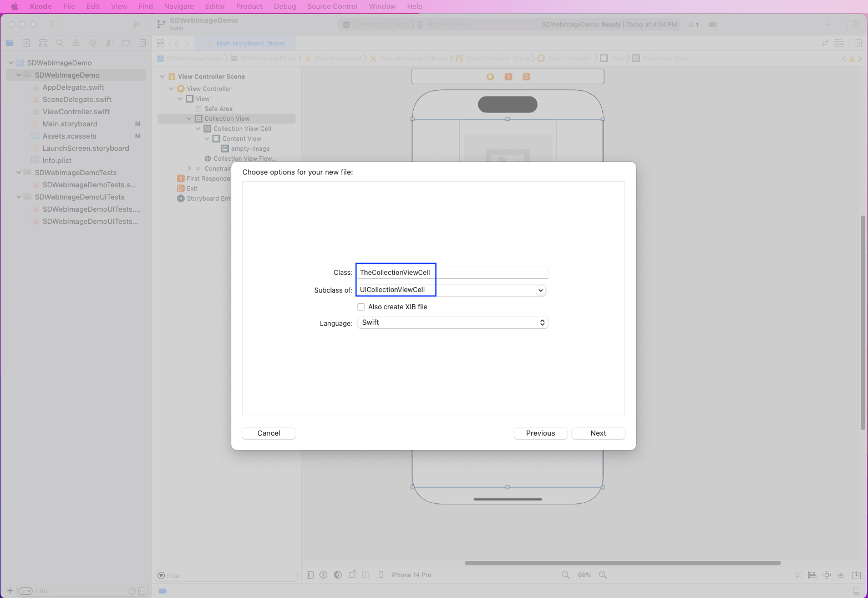Click the Next button

click(x=598, y=433)
